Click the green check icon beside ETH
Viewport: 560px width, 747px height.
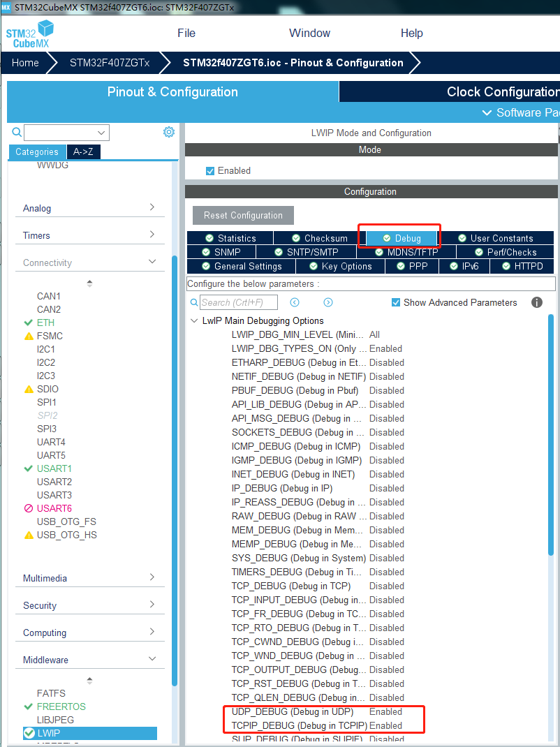pyautogui.click(x=28, y=323)
